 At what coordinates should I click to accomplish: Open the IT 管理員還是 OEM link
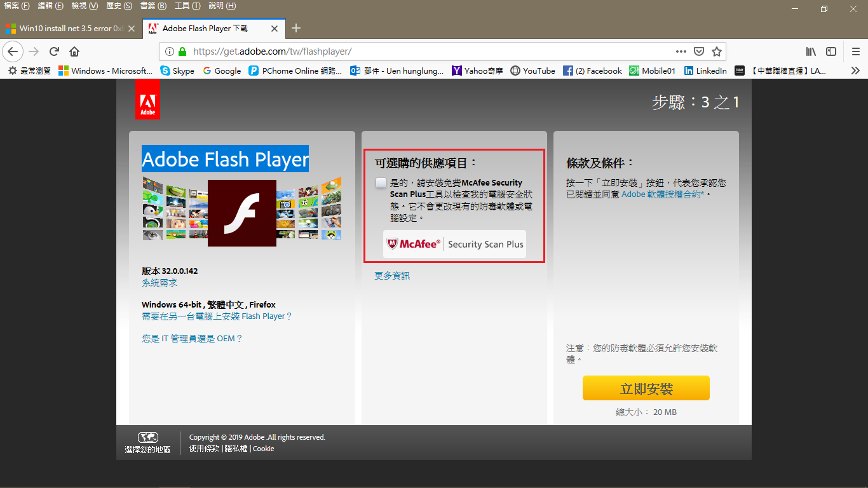click(192, 339)
